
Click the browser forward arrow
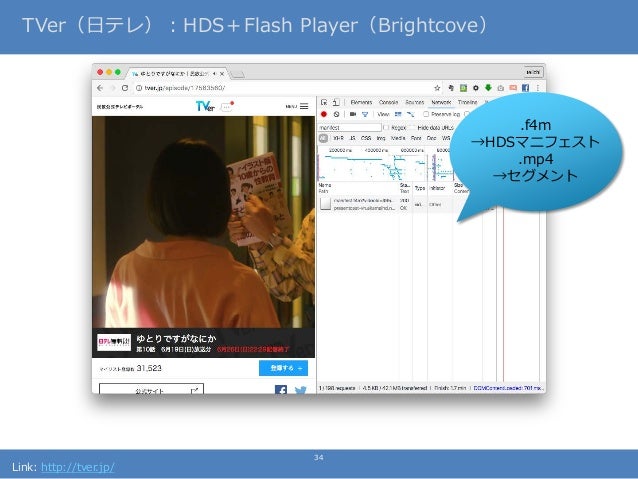tap(113, 88)
